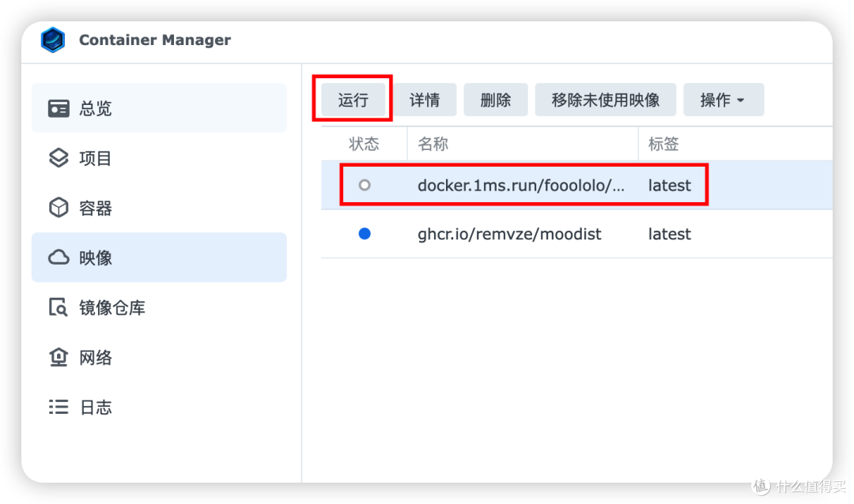854x504 pixels.
Task: Click the grey status circle of docker.1ms.run image
Action: click(x=365, y=185)
